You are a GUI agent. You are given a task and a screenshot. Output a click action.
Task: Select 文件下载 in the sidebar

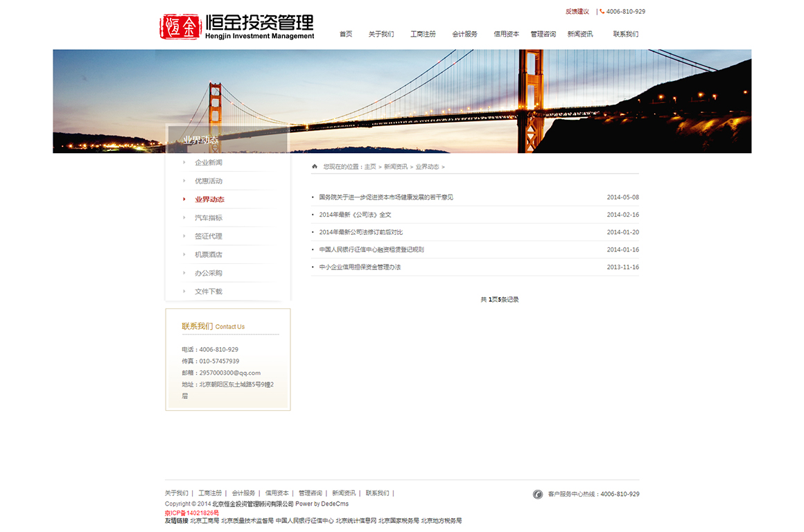pyautogui.click(x=208, y=292)
